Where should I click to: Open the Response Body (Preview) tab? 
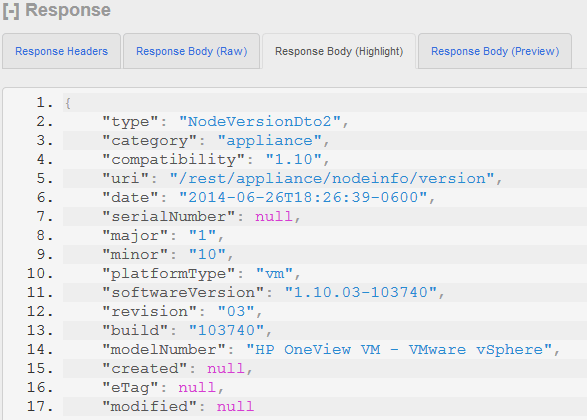(x=495, y=51)
